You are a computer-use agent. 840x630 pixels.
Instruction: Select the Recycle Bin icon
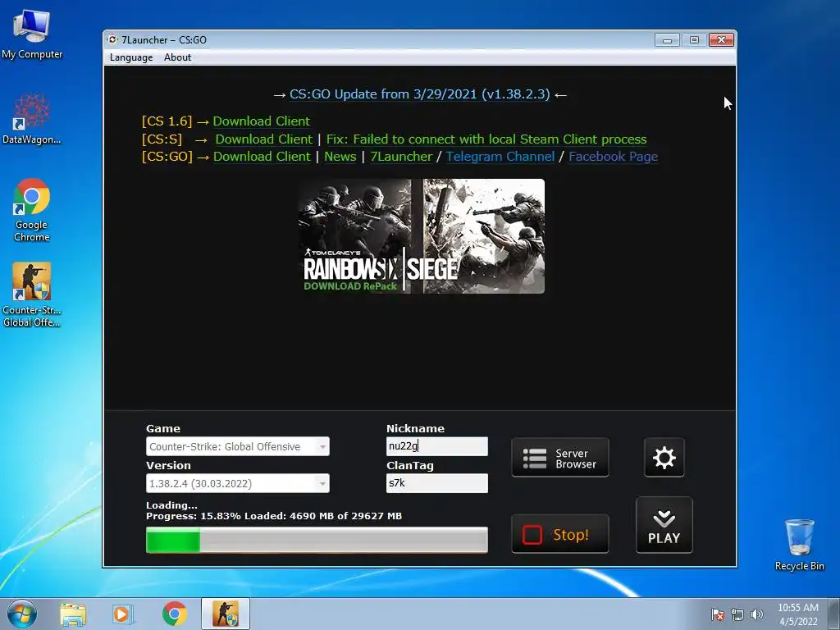[x=799, y=545]
